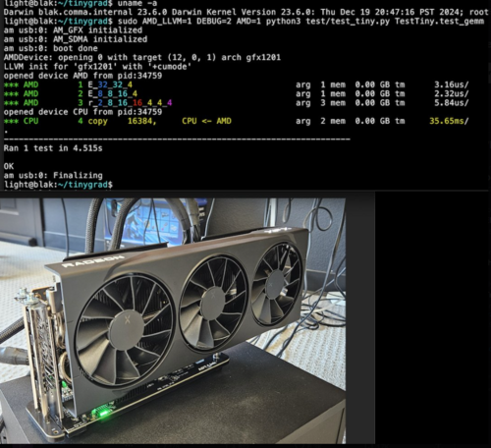This screenshot has height=448, width=491.
Task: Click the 'boot done' line
Action: pos(51,48)
